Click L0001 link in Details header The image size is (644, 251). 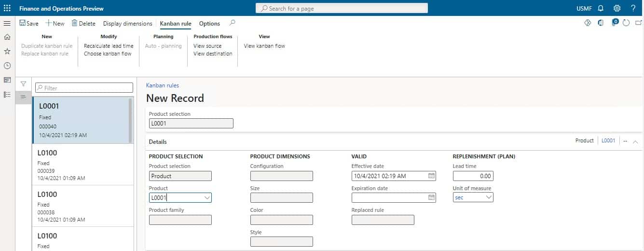point(608,140)
